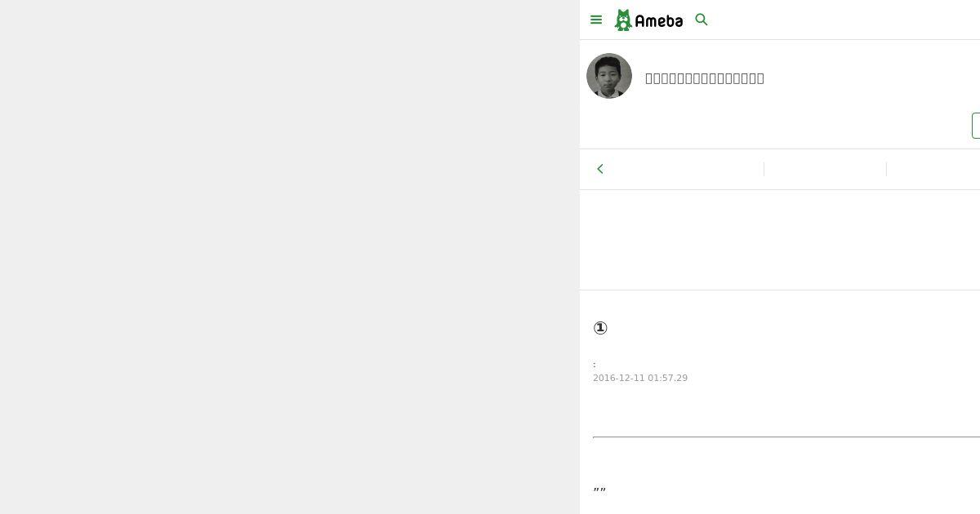Open the blog title next to avatar
The width and height of the screenshot is (980, 514).
tap(705, 78)
